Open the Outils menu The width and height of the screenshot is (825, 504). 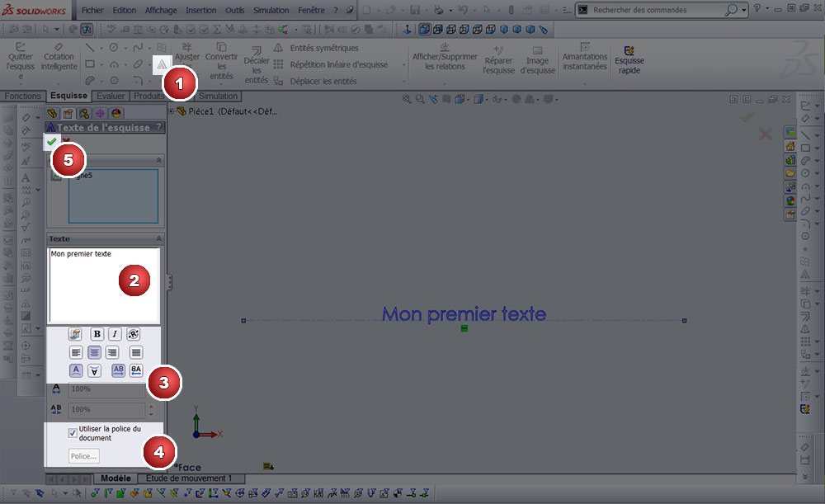coord(235,10)
